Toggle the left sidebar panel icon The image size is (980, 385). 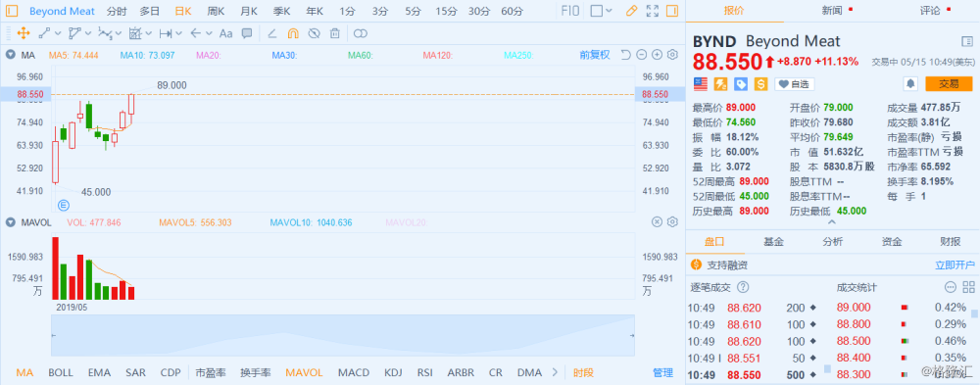pos(12,11)
